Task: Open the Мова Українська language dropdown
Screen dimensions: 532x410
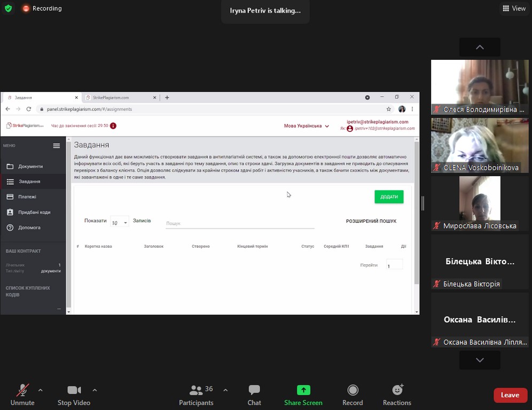Action: 307,126
